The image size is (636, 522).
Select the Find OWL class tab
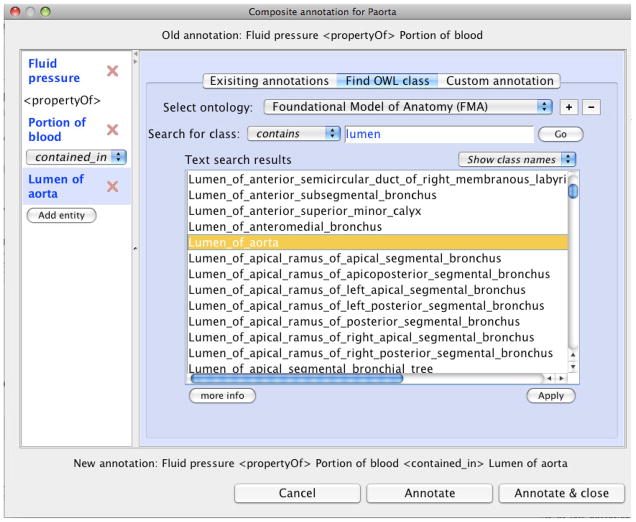tap(388, 81)
